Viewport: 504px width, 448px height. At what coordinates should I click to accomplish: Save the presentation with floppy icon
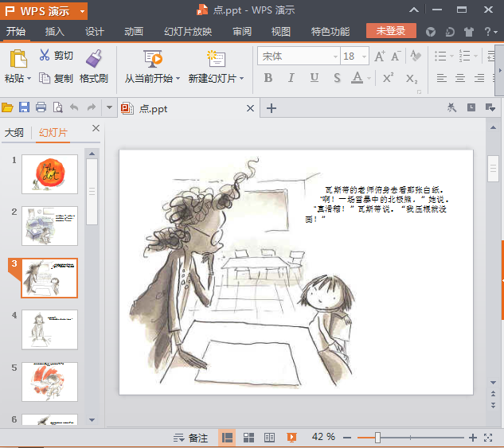click(x=24, y=107)
